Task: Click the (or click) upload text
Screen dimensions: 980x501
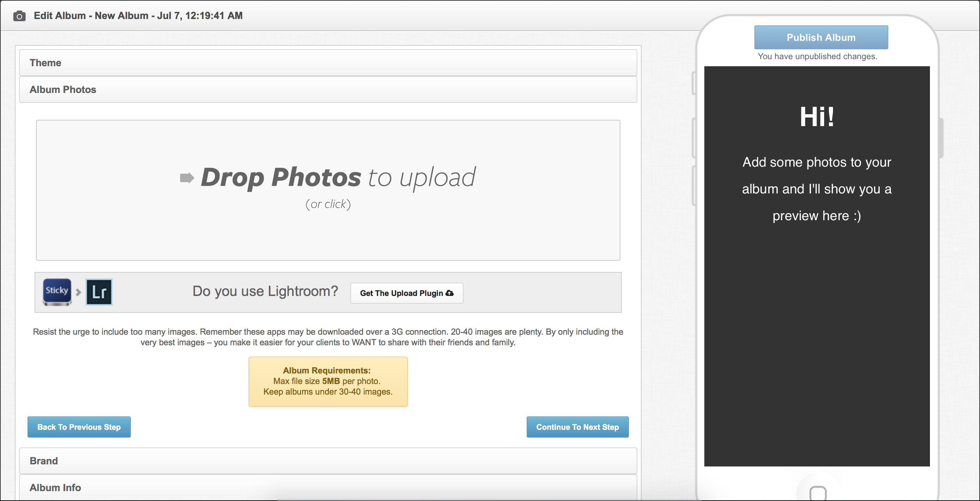Action: (328, 204)
